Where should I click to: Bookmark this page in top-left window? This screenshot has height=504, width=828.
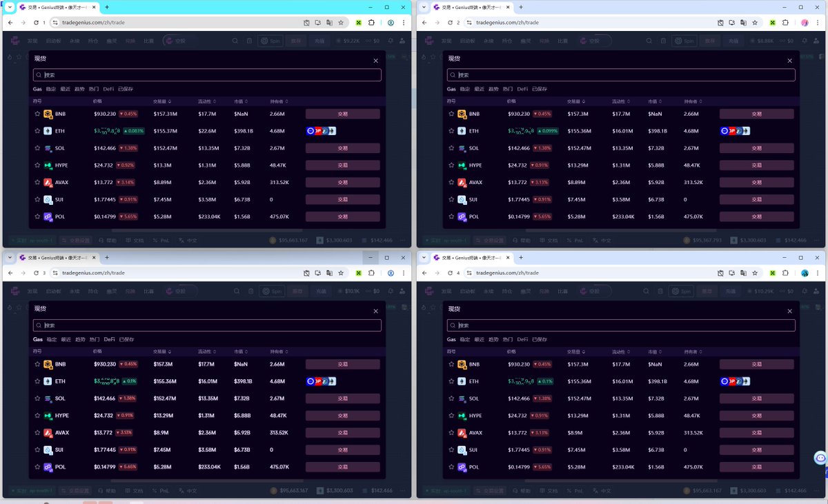point(341,23)
